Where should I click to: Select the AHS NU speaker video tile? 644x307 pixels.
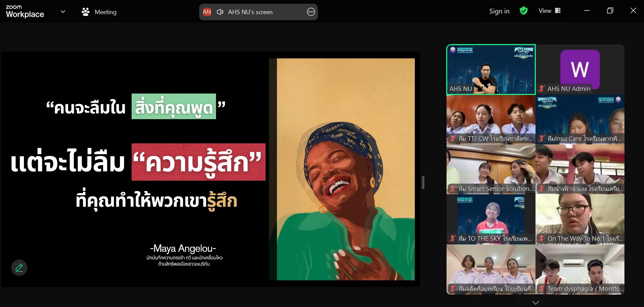491,69
